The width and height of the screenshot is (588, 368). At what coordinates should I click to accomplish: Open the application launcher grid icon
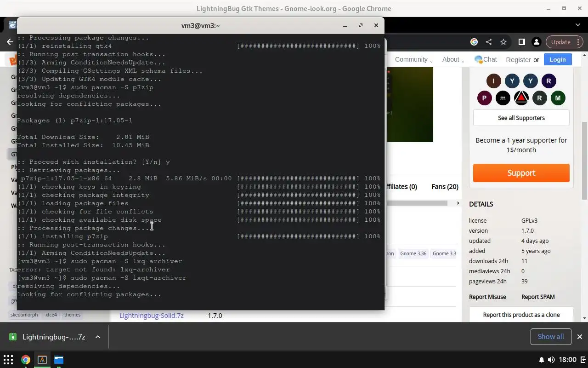pos(8,360)
